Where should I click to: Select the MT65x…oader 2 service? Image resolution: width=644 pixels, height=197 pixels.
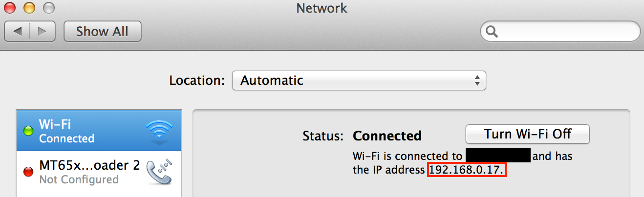(x=99, y=172)
